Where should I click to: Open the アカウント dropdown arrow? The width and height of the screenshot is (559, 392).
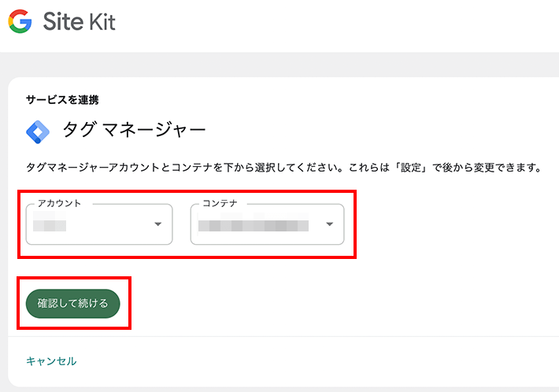[x=158, y=224]
